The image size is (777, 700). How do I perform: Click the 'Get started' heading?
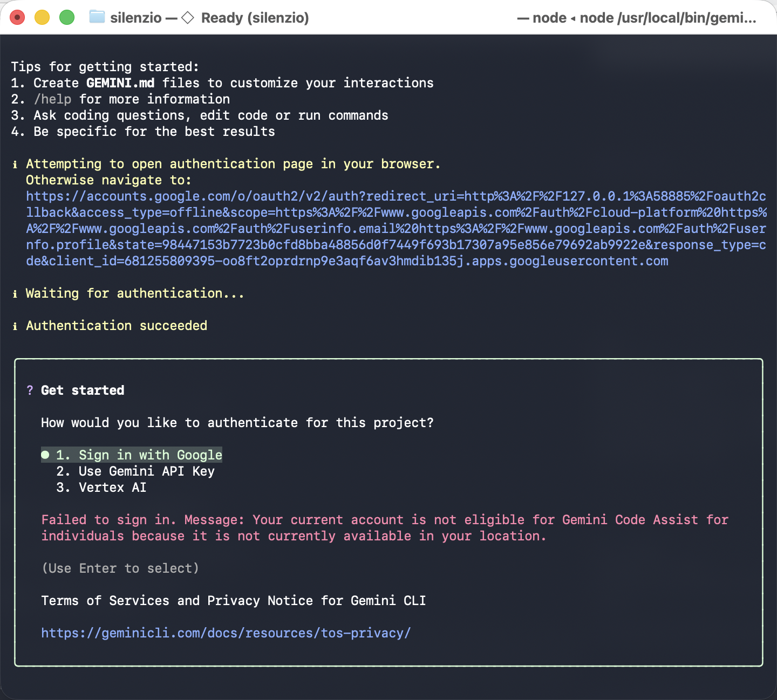83,390
